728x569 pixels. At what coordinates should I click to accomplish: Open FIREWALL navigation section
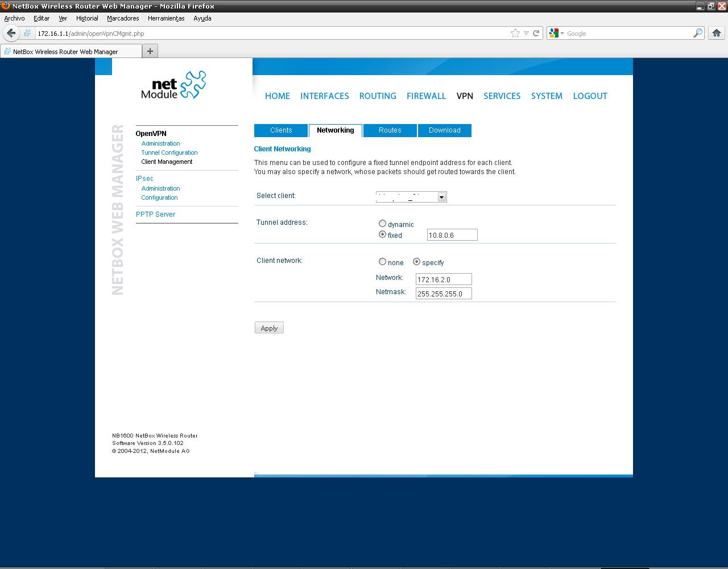coord(426,96)
